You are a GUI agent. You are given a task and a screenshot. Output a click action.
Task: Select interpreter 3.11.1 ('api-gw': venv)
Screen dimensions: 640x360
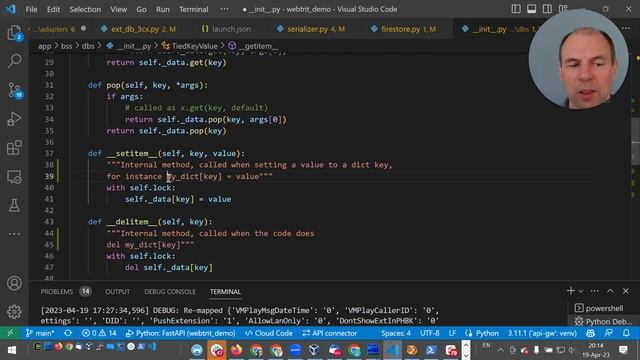(542, 333)
